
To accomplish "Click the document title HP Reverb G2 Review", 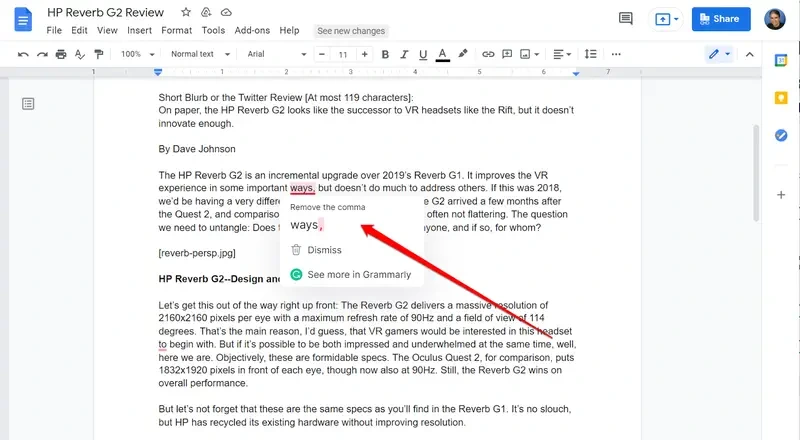I will coord(106,12).
